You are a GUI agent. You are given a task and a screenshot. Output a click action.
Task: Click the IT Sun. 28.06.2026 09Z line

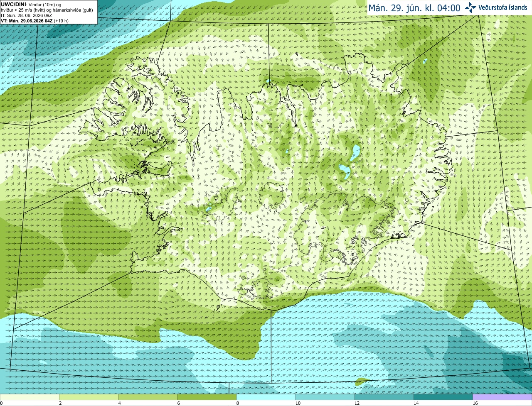click(27, 15)
